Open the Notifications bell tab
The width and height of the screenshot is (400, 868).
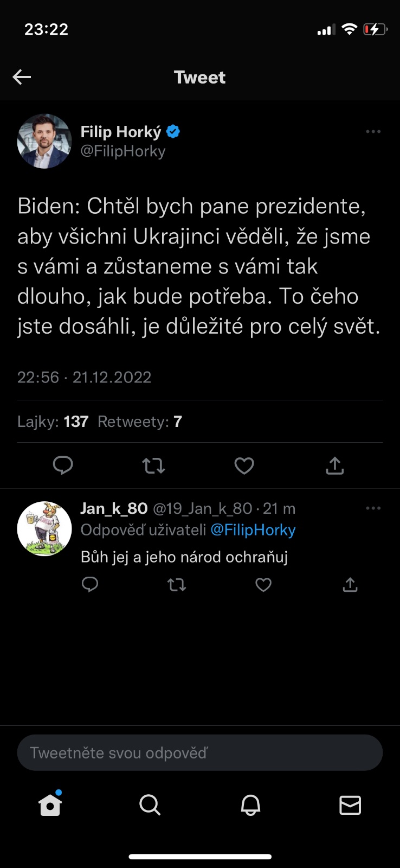[x=250, y=805]
